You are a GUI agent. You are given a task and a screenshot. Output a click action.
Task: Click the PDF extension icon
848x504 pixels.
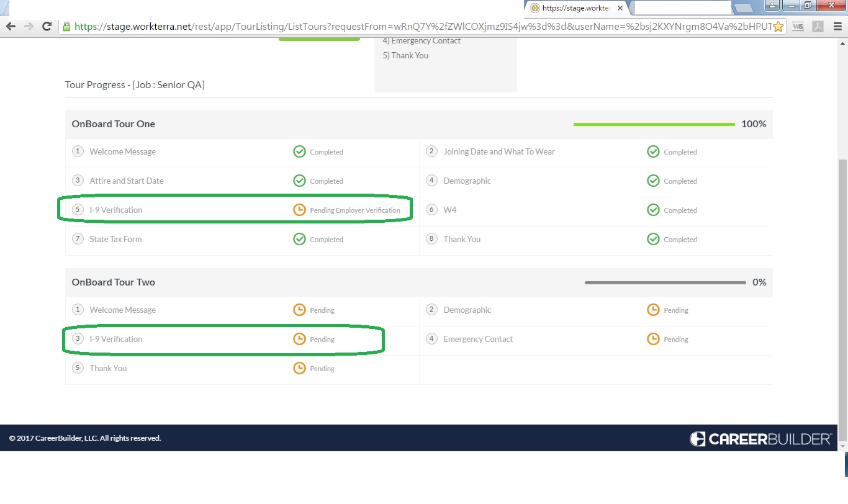pos(818,27)
